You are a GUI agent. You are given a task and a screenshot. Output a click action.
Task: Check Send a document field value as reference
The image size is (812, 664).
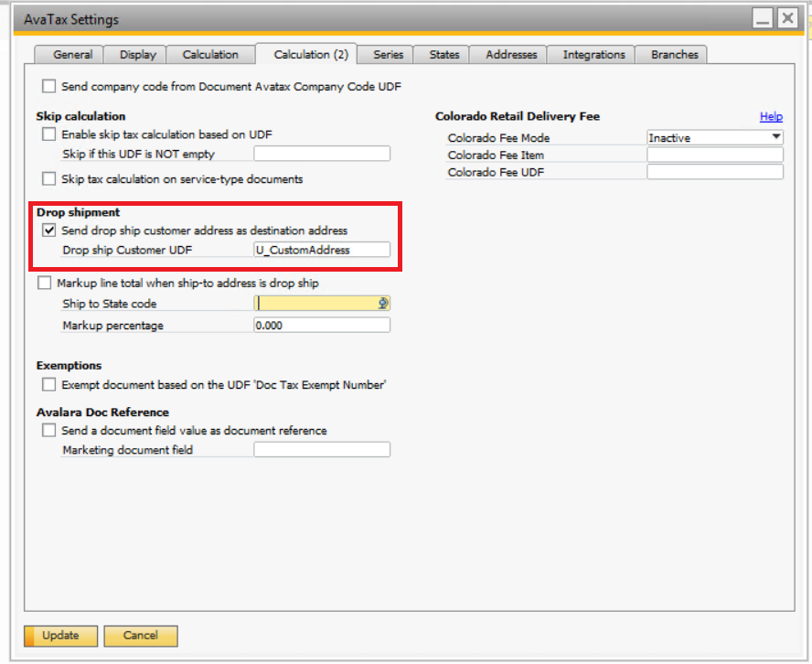[48, 430]
